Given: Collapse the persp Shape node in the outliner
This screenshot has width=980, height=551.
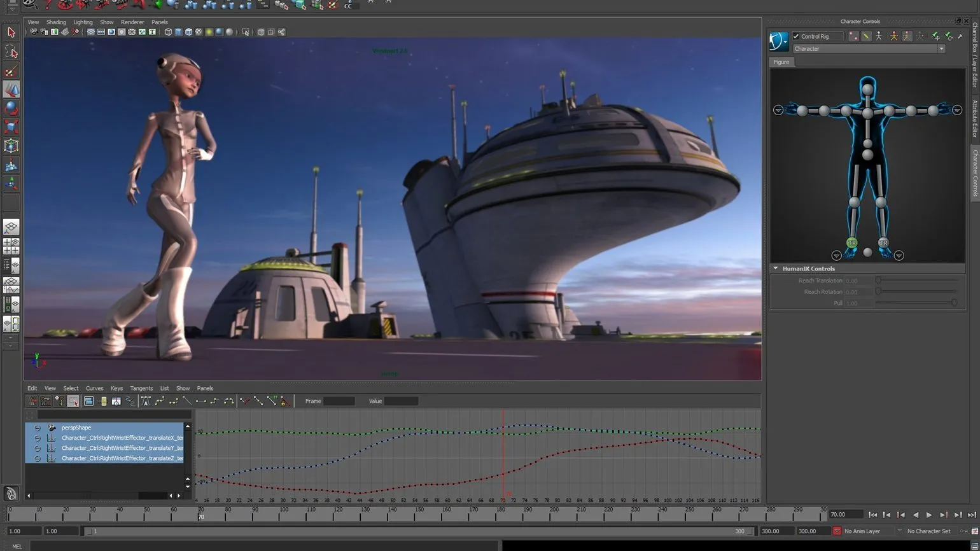Looking at the screenshot, I should [x=38, y=428].
